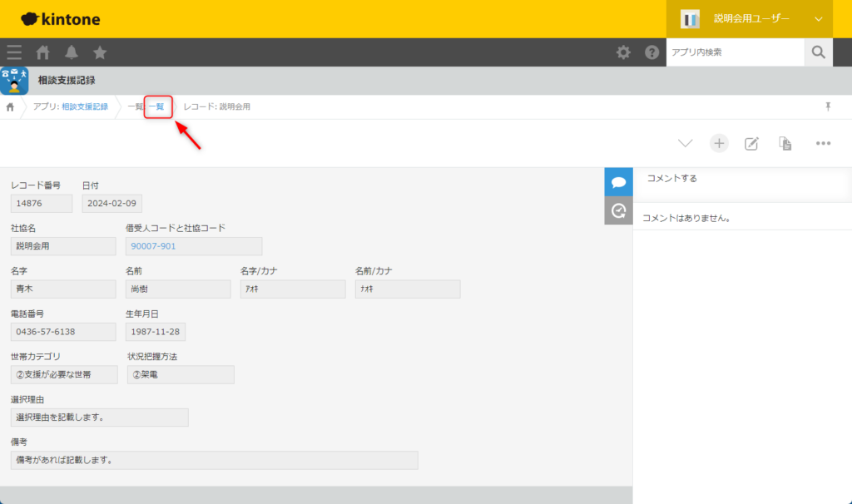Switch to the comments tab
This screenshot has height=504, width=852.
click(618, 182)
